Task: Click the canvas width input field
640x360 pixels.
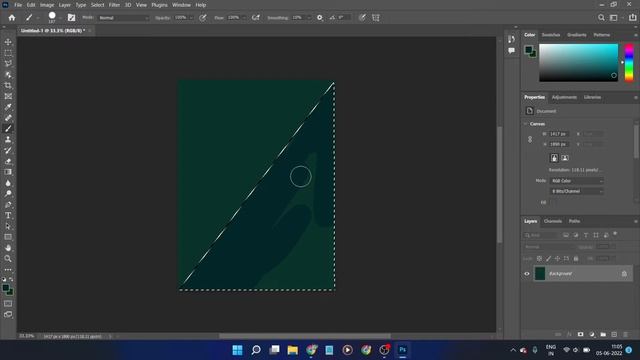Action: [559, 134]
